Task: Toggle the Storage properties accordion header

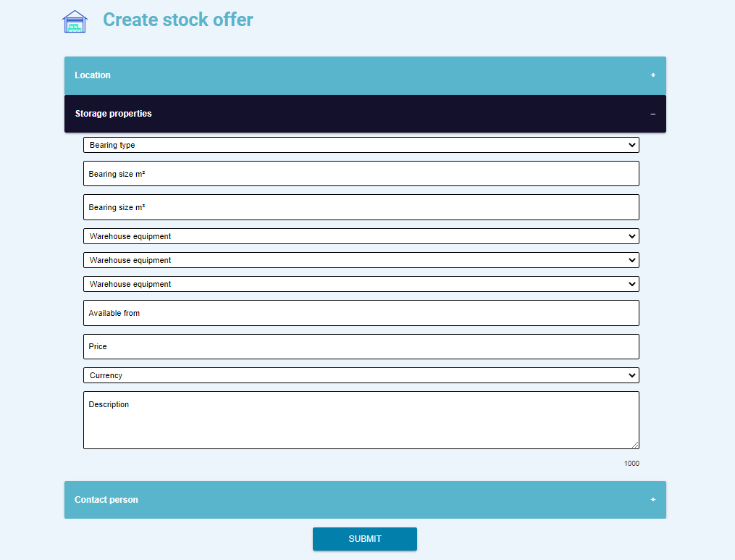Action: [x=365, y=114]
